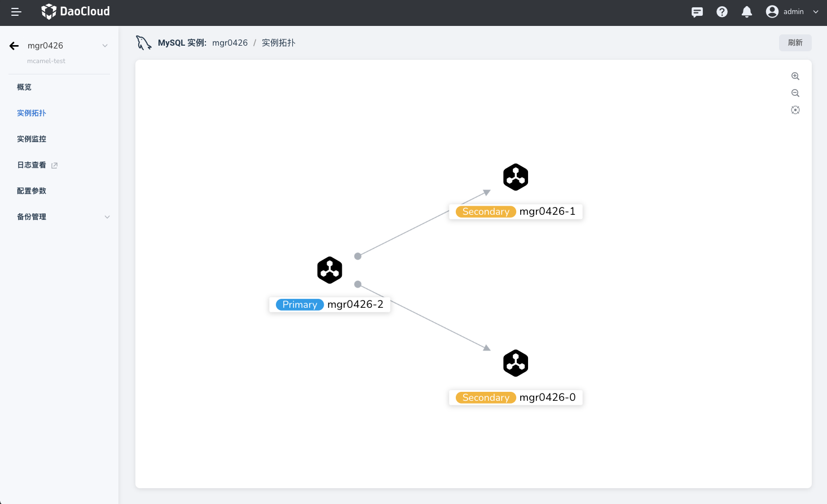
Task: Open the 概览 menu item
Action: point(24,87)
